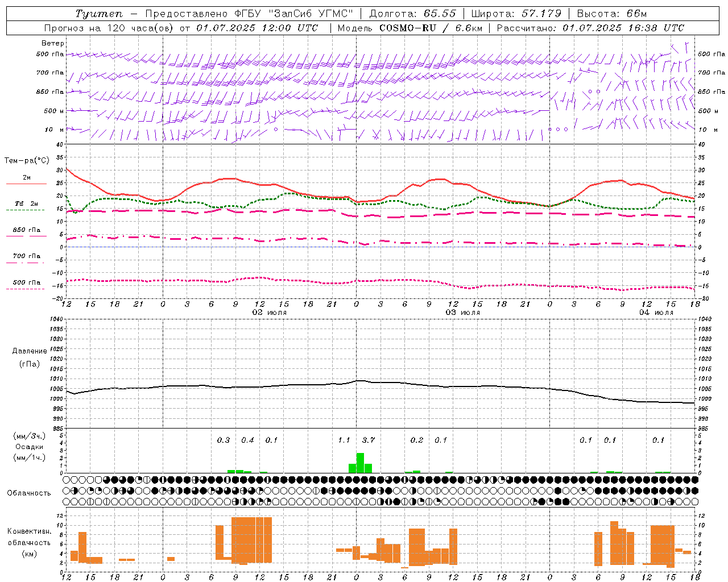Click the "(гПа)" unit under Давление
The height and width of the screenshot is (582, 728).
30,364
